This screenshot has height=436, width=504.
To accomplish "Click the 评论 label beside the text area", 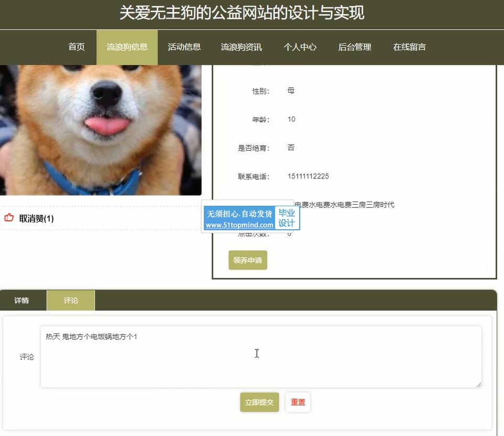I will coord(27,357).
